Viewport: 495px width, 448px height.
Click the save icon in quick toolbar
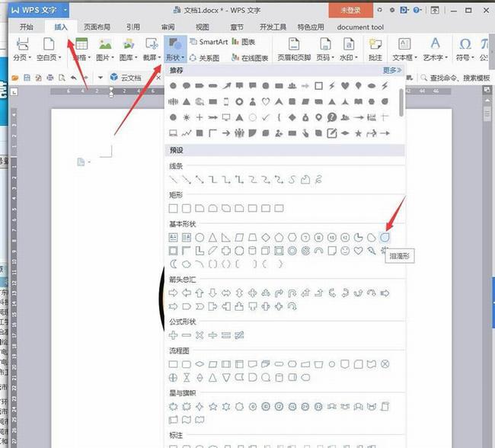tap(27, 78)
